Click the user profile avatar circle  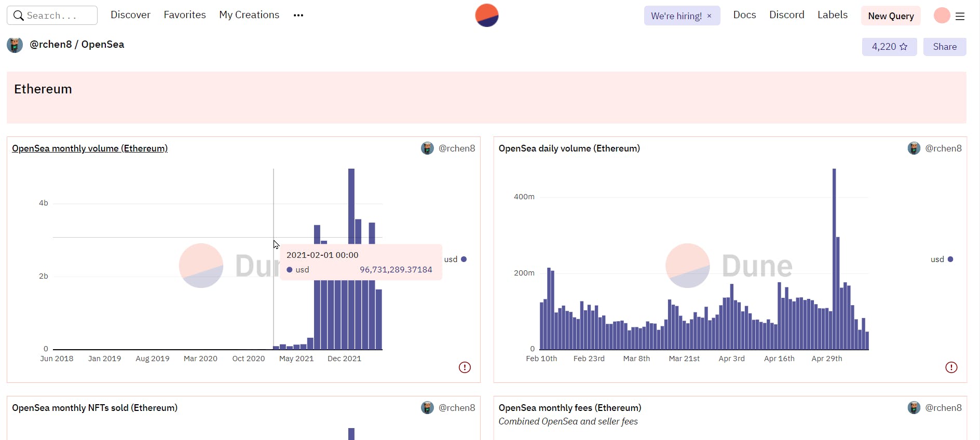[x=942, y=16]
